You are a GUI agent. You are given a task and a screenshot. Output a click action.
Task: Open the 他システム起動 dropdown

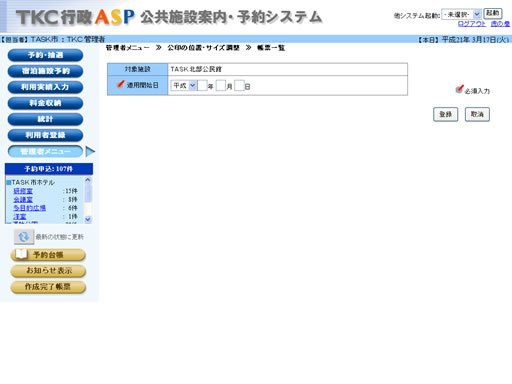coord(461,14)
